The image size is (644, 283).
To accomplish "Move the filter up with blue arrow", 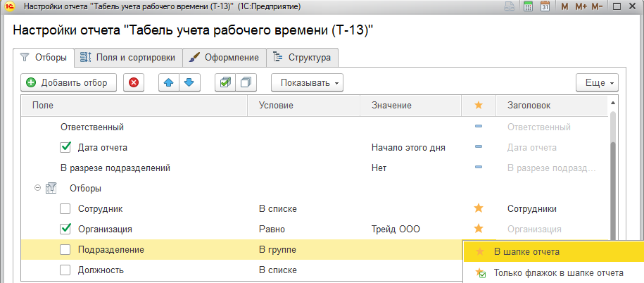I will pos(168,82).
